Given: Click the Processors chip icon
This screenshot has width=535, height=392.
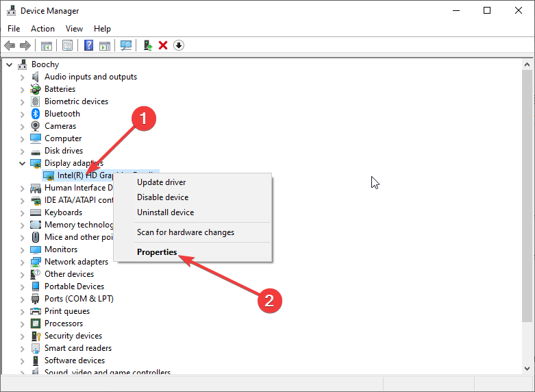Looking at the screenshot, I should click(36, 323).
